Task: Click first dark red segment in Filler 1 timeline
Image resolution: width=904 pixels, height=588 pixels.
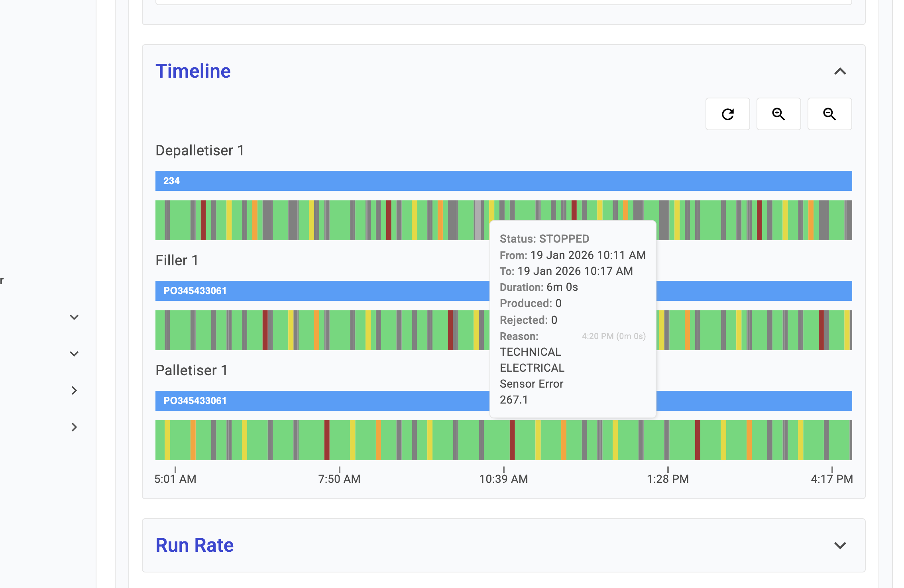Action: pos(265,330)
